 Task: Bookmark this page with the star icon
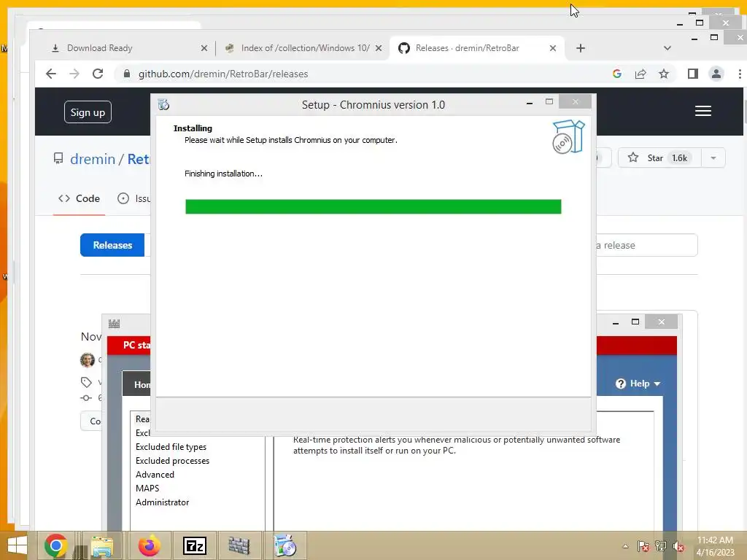(664, 74)
